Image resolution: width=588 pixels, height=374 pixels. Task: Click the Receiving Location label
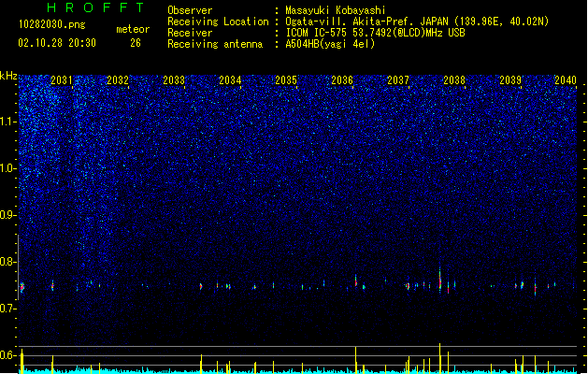(218, 22)
